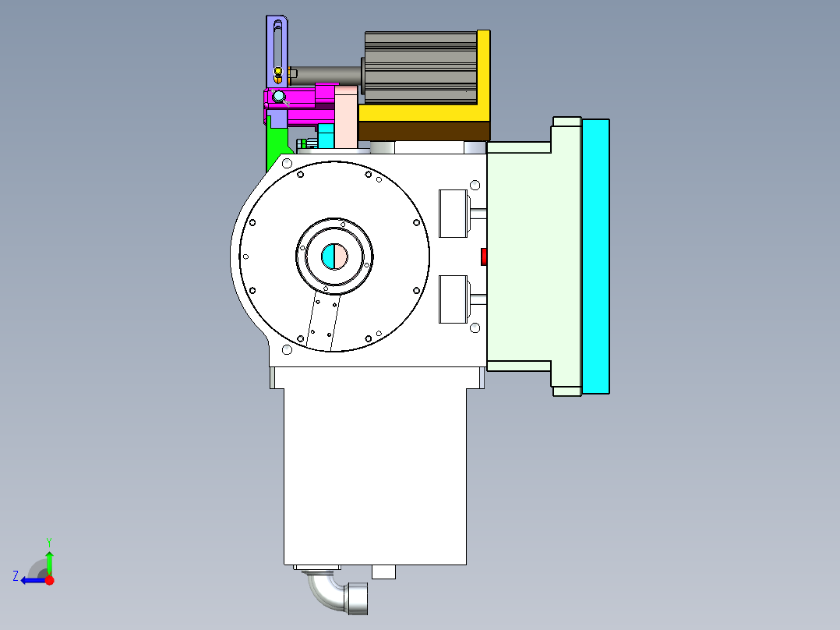
Task: Click the Y axis label on the triad
Action: click(49, 541)
